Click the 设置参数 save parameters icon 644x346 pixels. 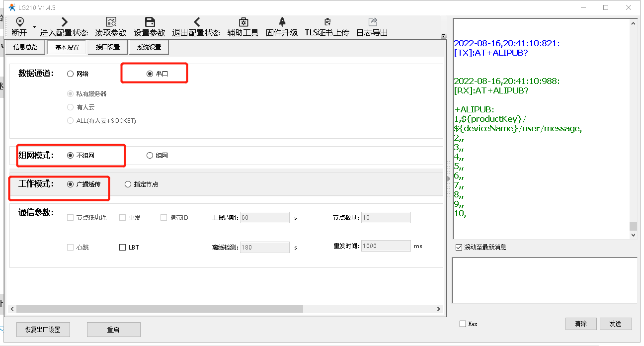pos(150,22)
